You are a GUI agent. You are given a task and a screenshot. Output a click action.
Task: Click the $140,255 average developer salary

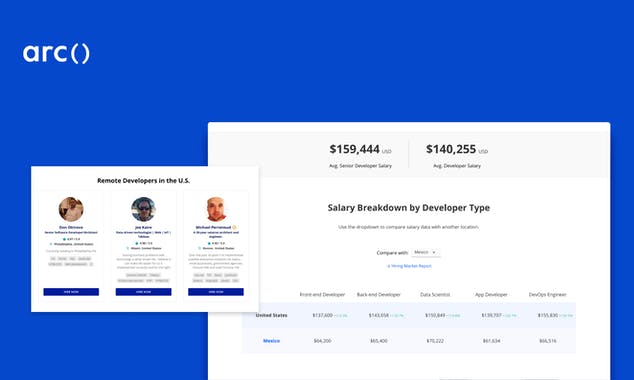click(451, 149)
